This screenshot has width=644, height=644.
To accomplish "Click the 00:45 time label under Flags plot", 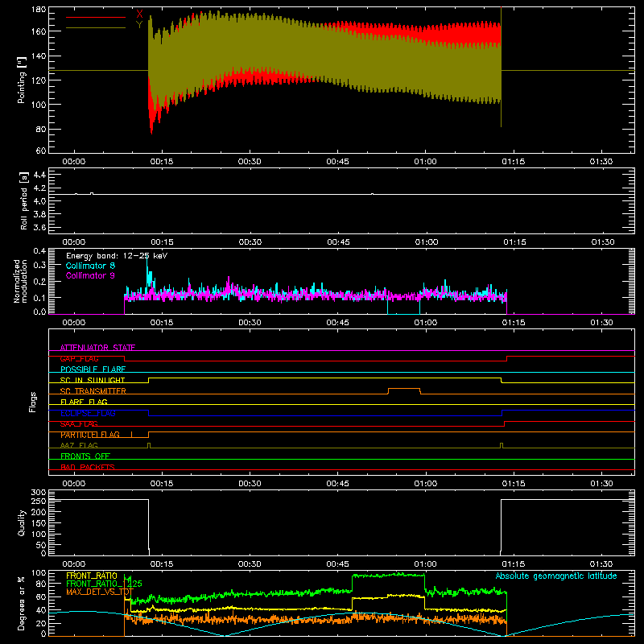I will (337, 484).
